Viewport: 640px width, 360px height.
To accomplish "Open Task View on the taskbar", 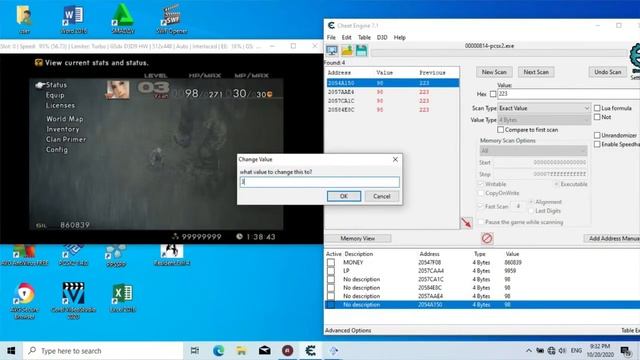I will 195,351.
